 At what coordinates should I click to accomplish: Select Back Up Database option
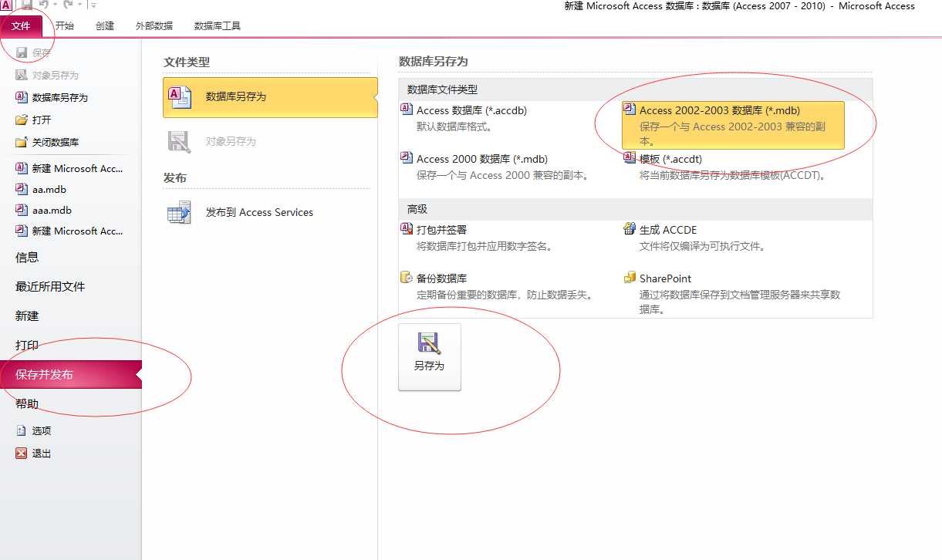point(441,278)
